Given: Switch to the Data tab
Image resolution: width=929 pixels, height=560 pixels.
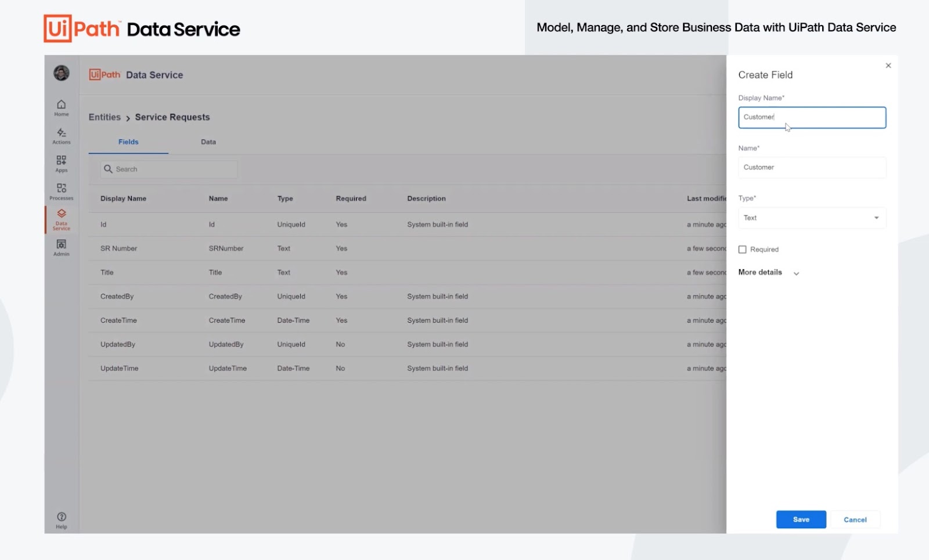Looking at the screenshot, I should click(x=208, y=142).
